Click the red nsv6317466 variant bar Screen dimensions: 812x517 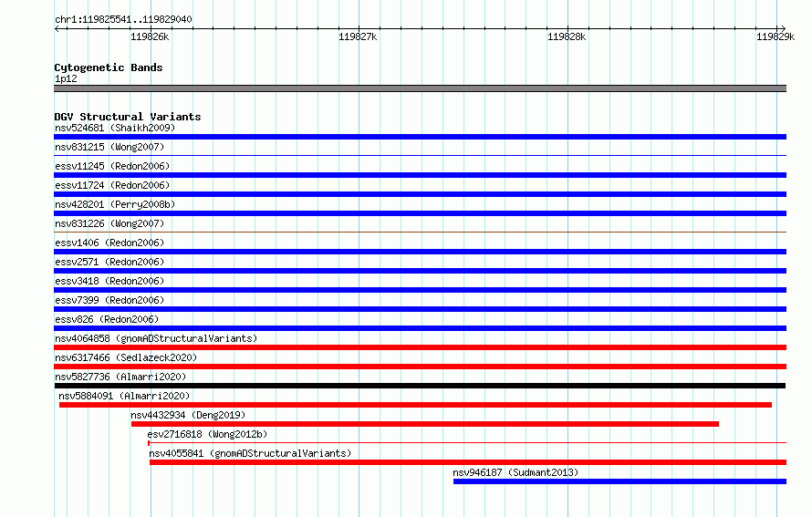tap(420, 367)
